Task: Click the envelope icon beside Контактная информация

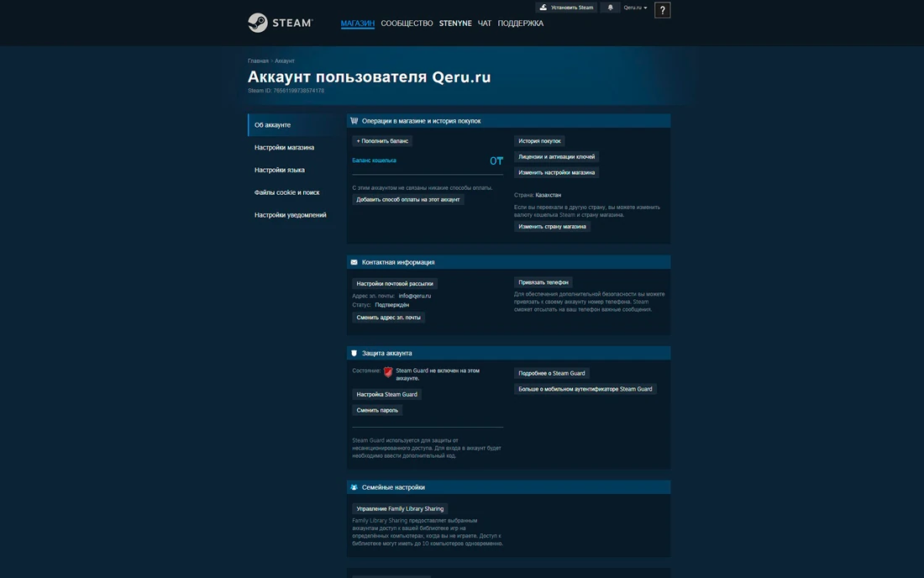Action: pyautogui.click(x=354, y=262)
